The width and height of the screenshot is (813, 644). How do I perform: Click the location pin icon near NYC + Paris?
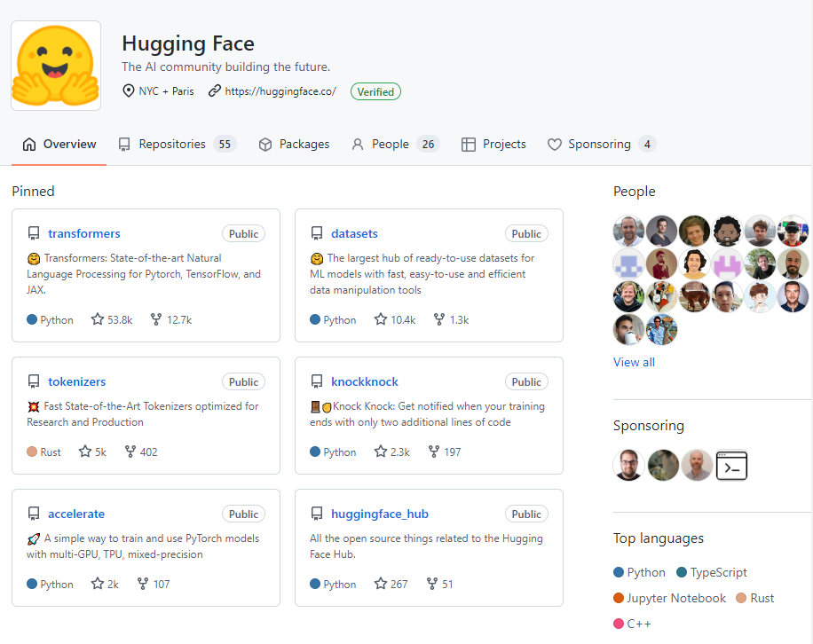click(128, 91)
